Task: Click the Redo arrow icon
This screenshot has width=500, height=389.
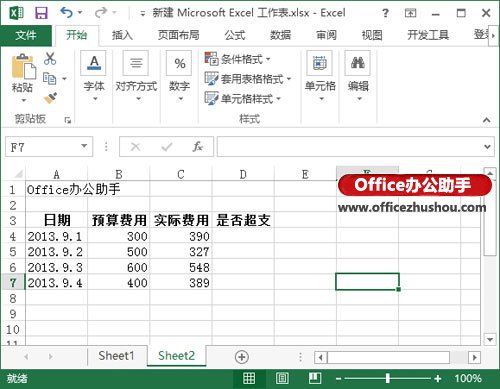Action: point(101,13)
